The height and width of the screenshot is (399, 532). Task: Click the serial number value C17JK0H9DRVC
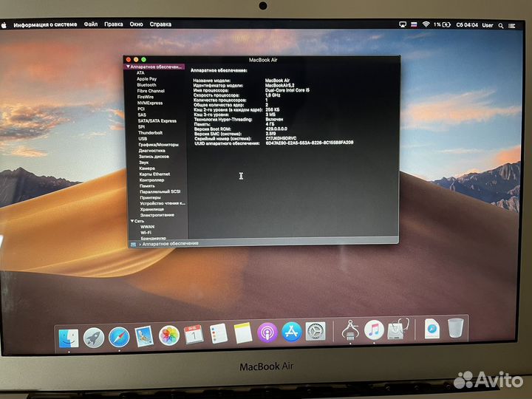(281, 138)
